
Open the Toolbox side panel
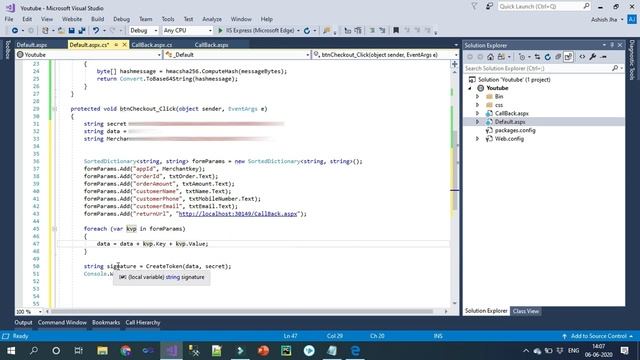click(7, 50)
